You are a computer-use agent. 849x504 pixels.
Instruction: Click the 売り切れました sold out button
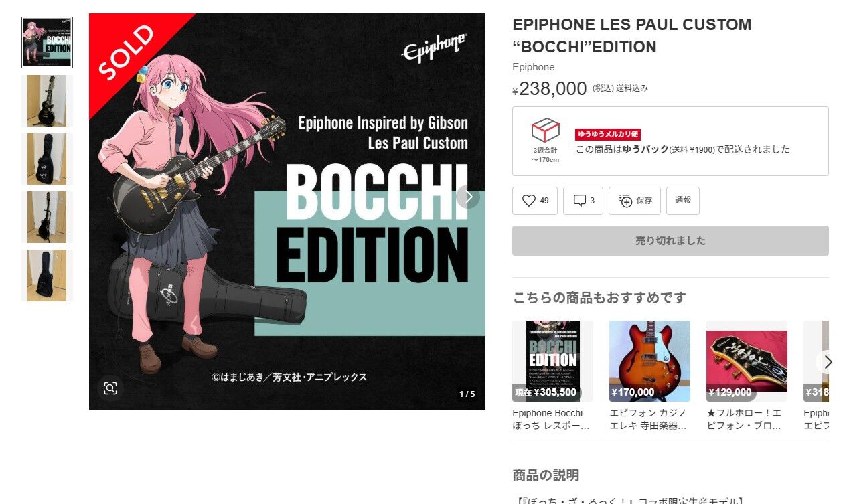tap(670, 240)
